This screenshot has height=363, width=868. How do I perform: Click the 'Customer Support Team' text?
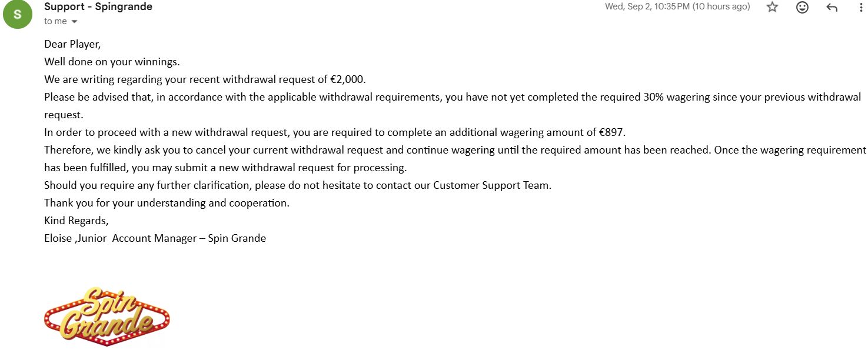tap(491, 185)
